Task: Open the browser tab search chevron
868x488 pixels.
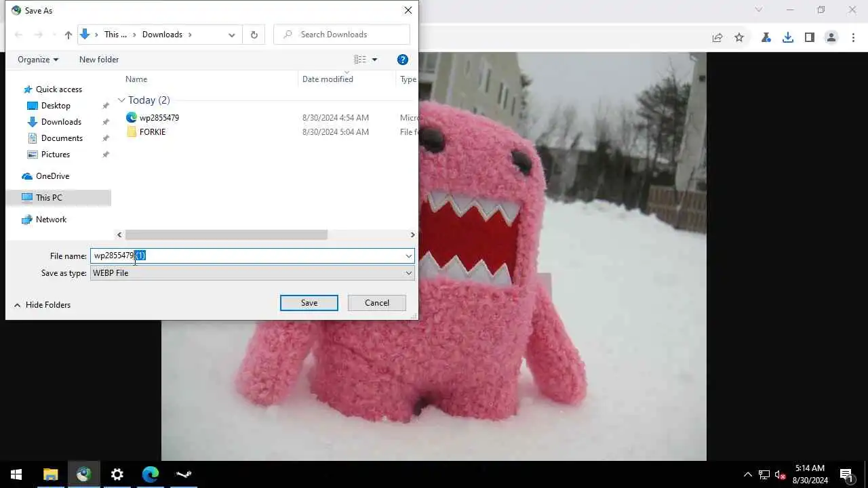Action: pyautogui.click(x=759, y=9)
